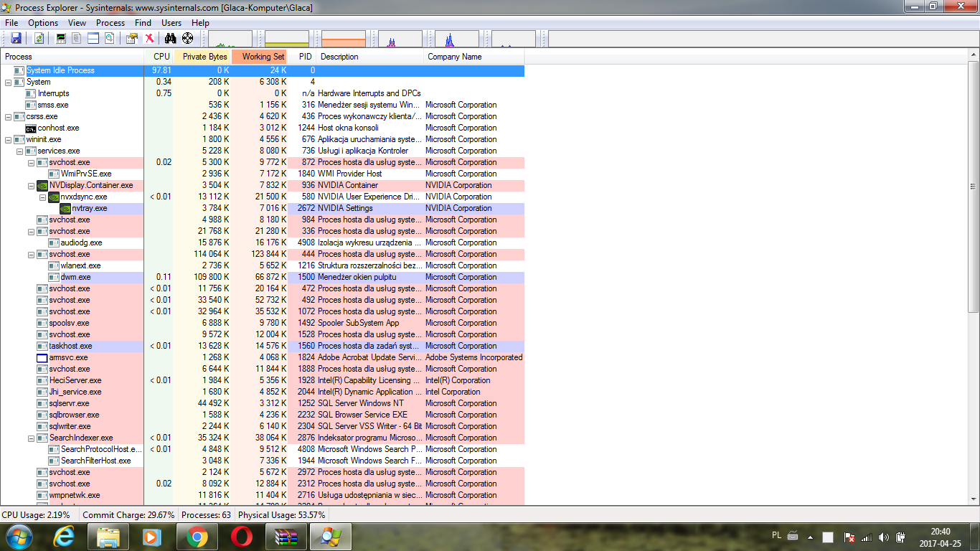
Task: Click the volume speaker tray icon
Action: pyautogui.click(x=883, y=537)
